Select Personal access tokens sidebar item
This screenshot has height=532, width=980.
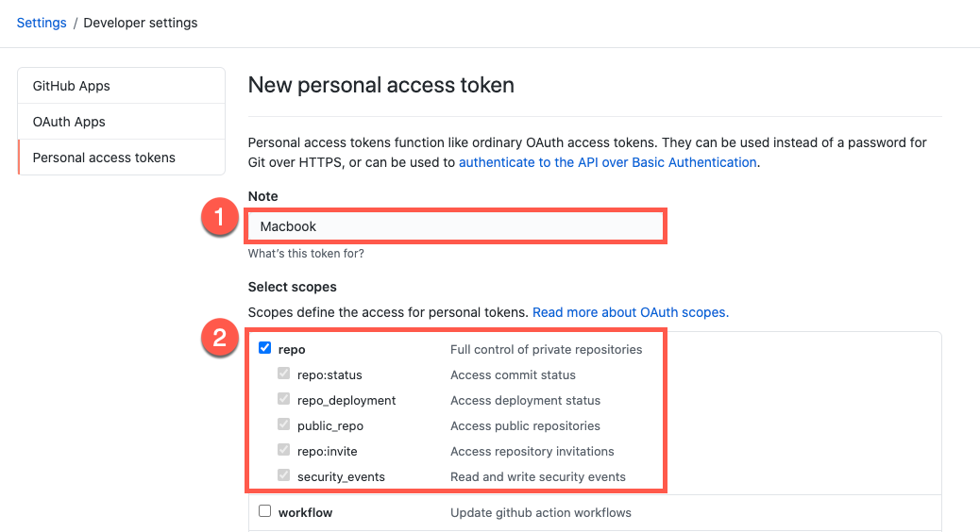[x=104, y=158]
